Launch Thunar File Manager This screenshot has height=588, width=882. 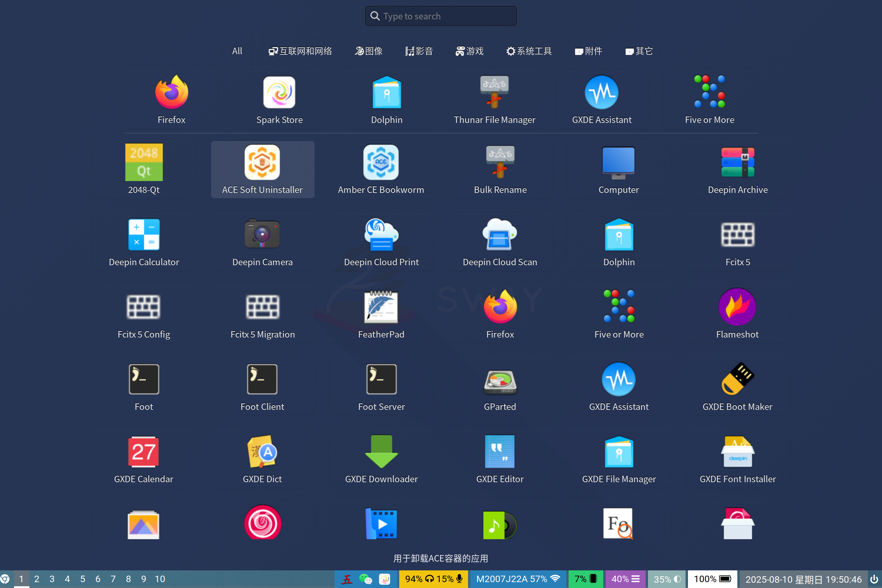(494, 100)
